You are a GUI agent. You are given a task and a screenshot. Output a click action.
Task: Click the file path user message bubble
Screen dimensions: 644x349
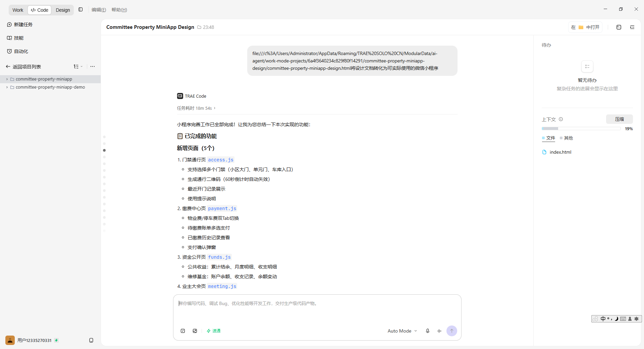(352, 61)
